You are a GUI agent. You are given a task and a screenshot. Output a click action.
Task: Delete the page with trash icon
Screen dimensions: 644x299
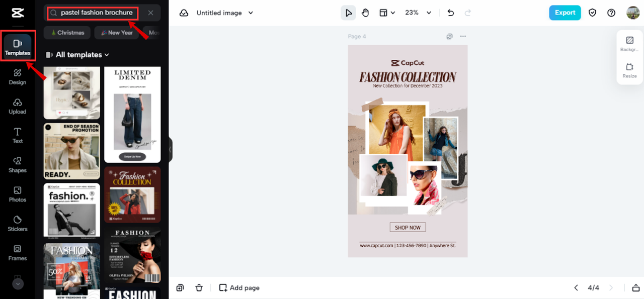199,287
